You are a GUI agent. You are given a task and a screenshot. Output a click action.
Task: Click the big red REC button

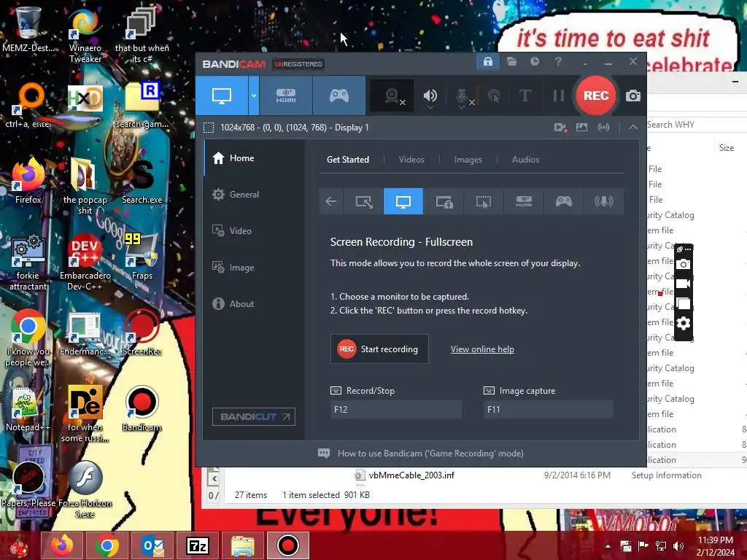[x=596, y=96]
